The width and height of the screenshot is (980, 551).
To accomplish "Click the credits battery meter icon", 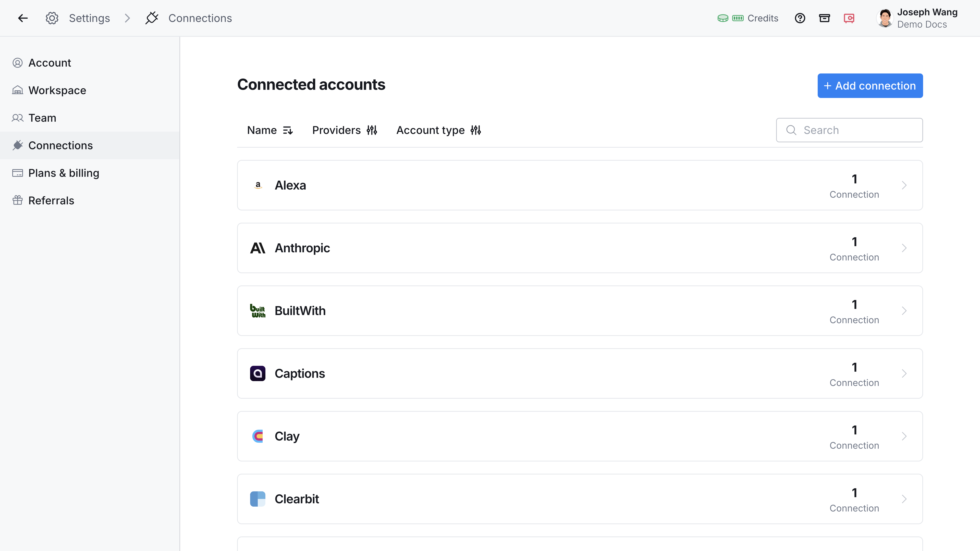I will 738,18.
